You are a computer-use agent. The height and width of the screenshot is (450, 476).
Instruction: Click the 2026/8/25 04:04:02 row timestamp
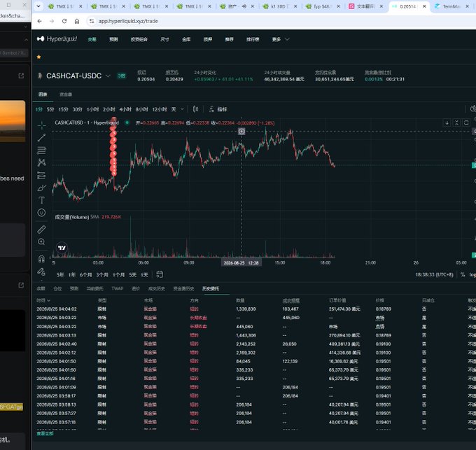[x=57, y=309]
